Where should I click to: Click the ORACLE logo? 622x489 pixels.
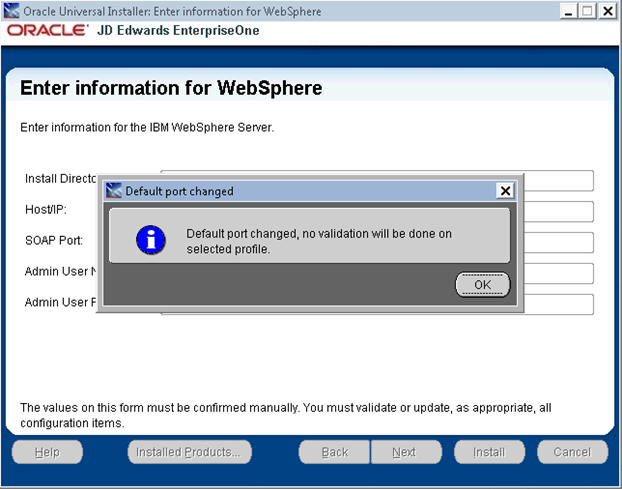click(47, 31)
